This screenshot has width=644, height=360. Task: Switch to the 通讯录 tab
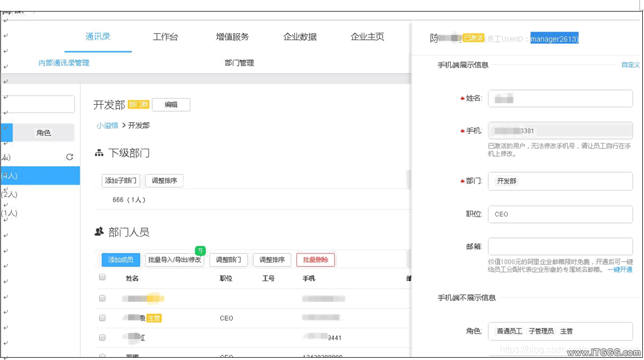pyautogui.click(x=98, y=36)
